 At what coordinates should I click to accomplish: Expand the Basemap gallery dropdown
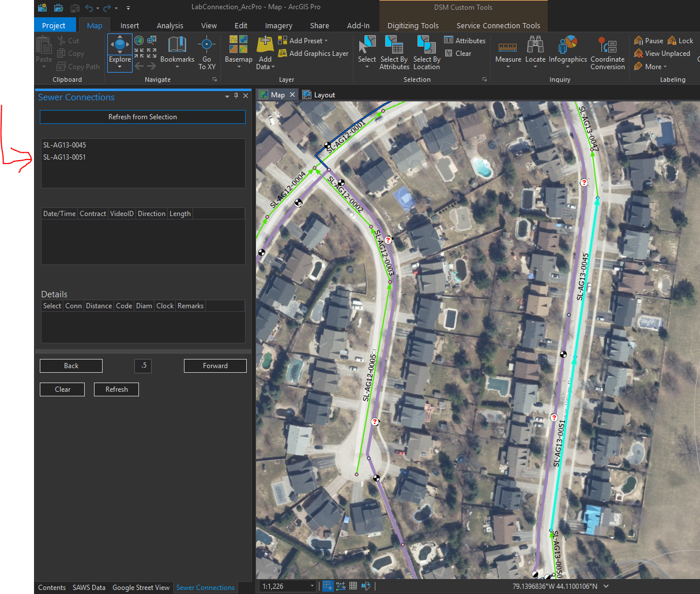click(x=239, y=67)
